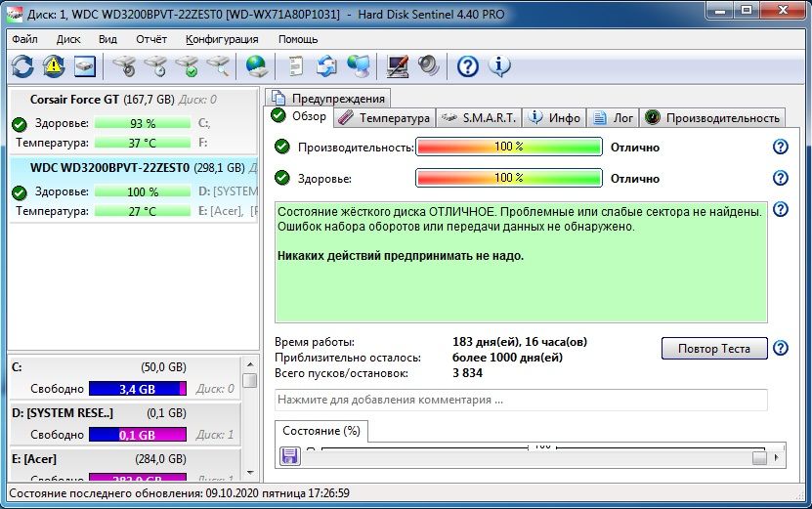Click partition list scrollbar up arrow
The height and width of the screenshot is (509, 812).
point(250,364)
